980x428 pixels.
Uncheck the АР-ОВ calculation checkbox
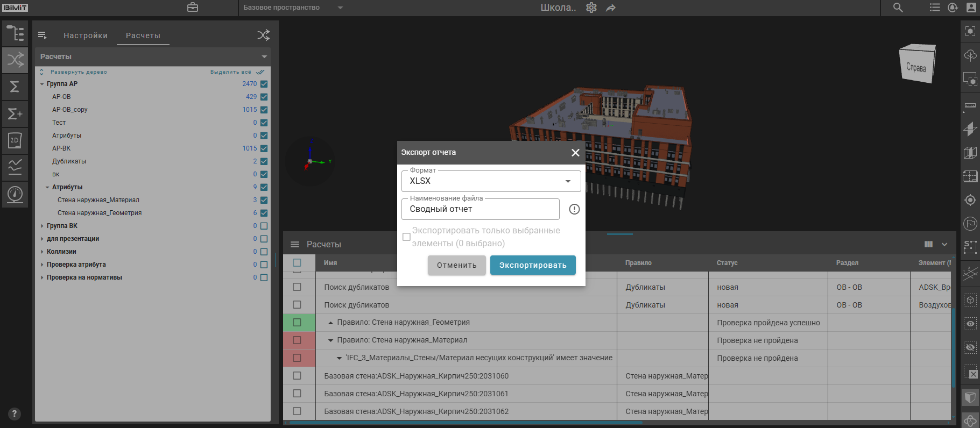(264, 97)
